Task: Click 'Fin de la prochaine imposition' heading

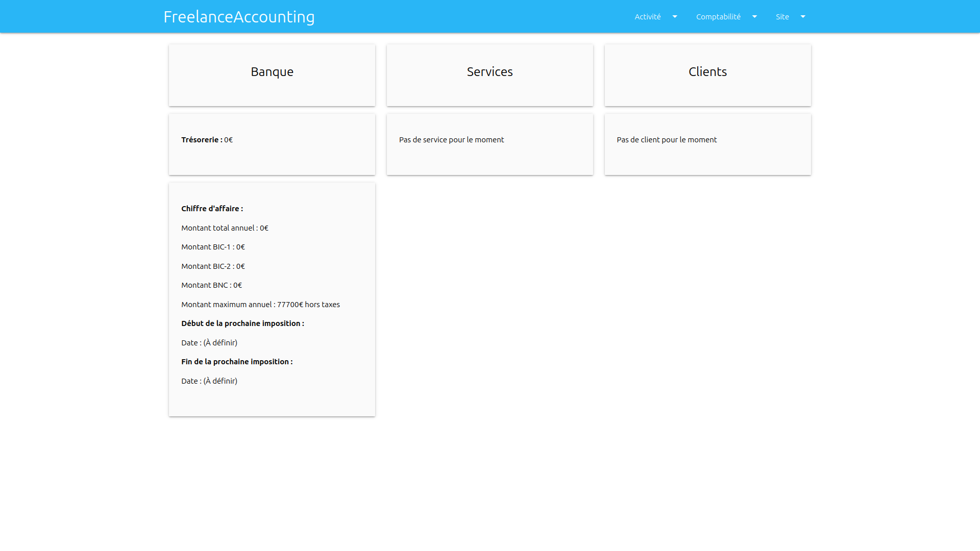Action: pyautogui.click(x=237, y=362)
